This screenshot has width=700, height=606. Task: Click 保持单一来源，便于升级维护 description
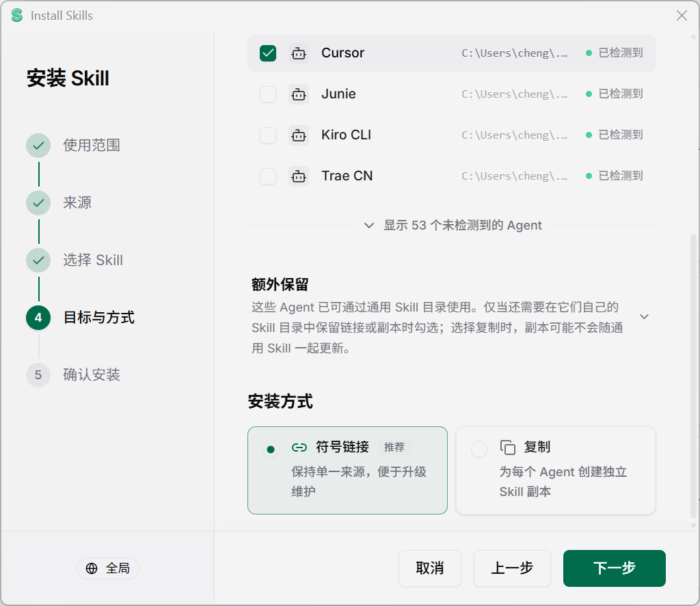(359, 482)
